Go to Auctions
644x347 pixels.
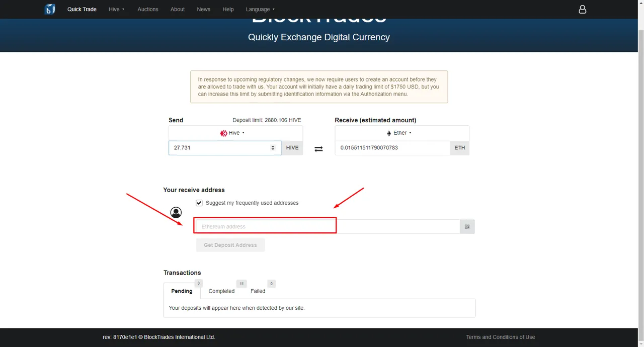click(x=148, y=9)
